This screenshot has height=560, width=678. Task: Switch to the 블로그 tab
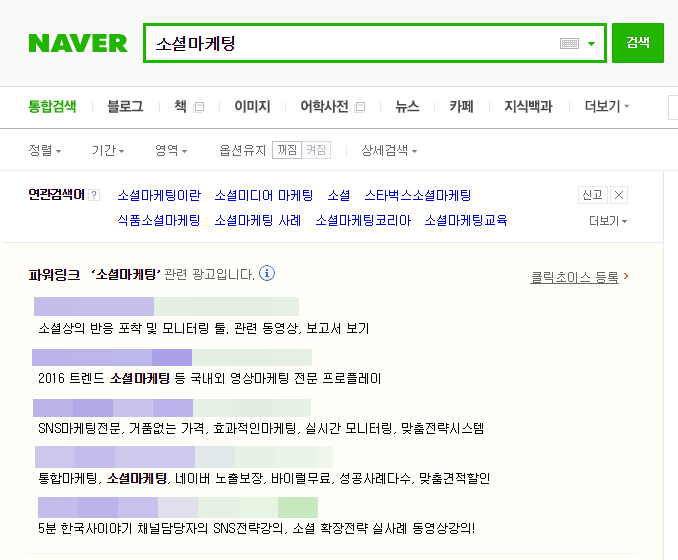(x=125, y=106)
